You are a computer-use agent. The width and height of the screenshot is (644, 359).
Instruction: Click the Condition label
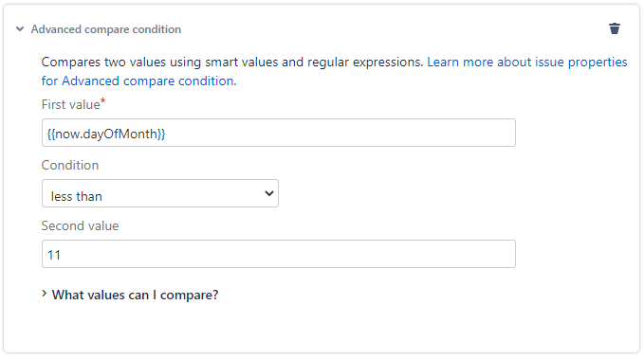coord(70,165)
